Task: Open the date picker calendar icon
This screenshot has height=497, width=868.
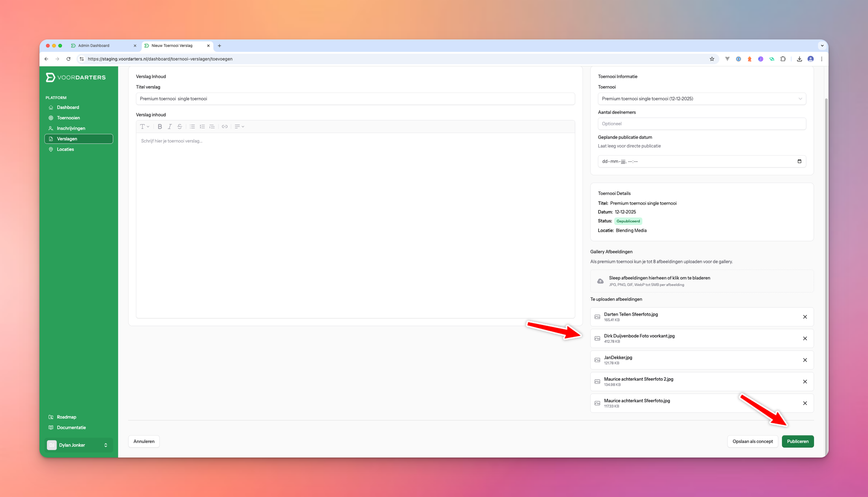Action: click(799, 161)
